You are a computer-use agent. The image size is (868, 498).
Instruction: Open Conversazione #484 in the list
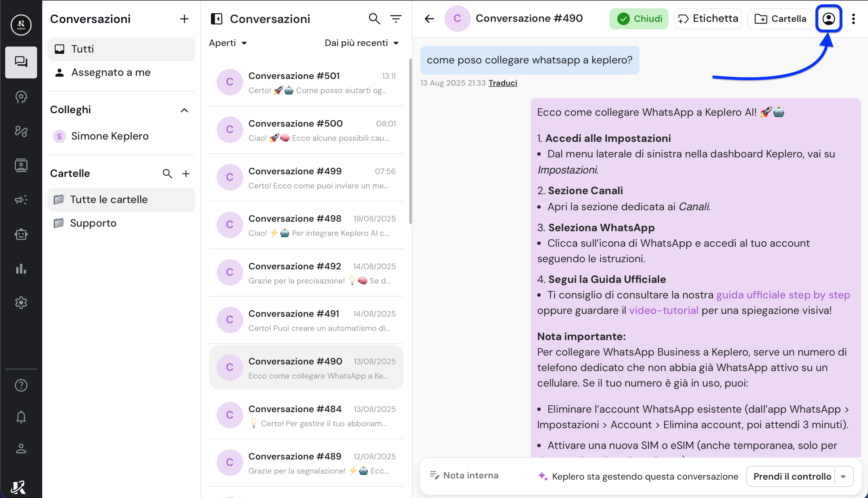point(306,415)
